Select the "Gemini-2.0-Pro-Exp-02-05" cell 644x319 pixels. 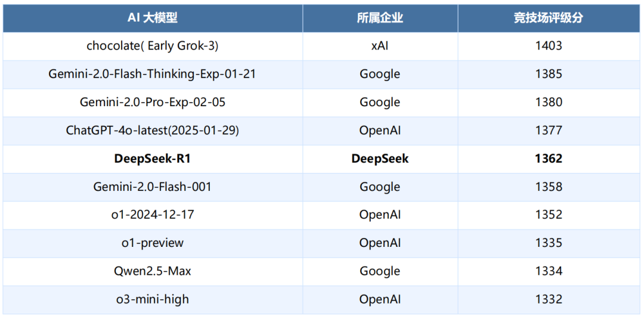click(x=153, y=102)
